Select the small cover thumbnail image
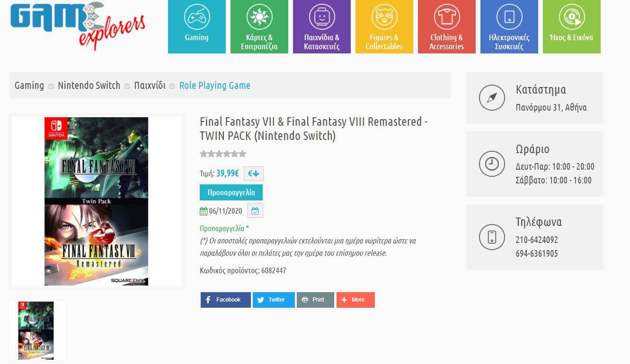The height and width of the screenshot is (364, 630). click(x=37, y=331)
